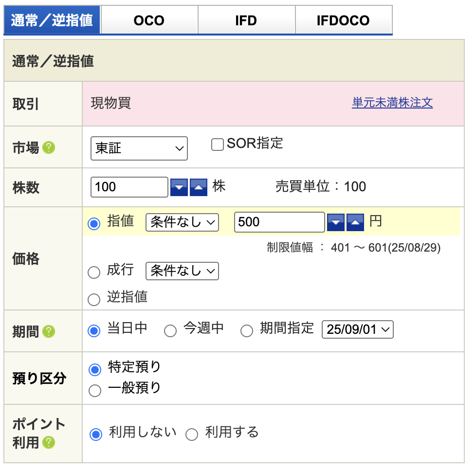Select 一般預り account type

tap(95, 390)
